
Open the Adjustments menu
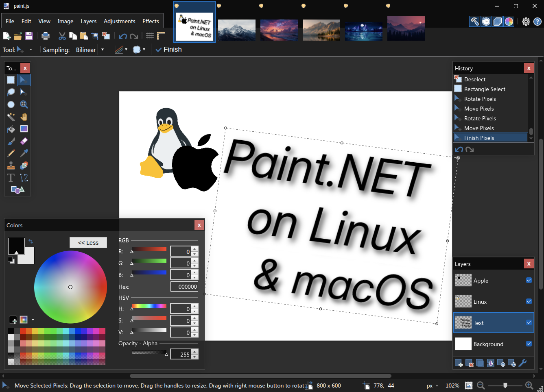click(x=119, y=21)
